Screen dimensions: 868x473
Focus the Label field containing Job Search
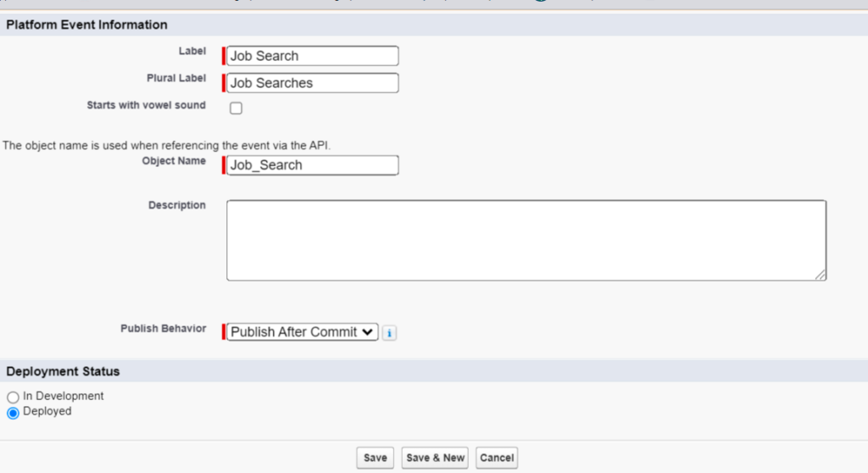313,56
